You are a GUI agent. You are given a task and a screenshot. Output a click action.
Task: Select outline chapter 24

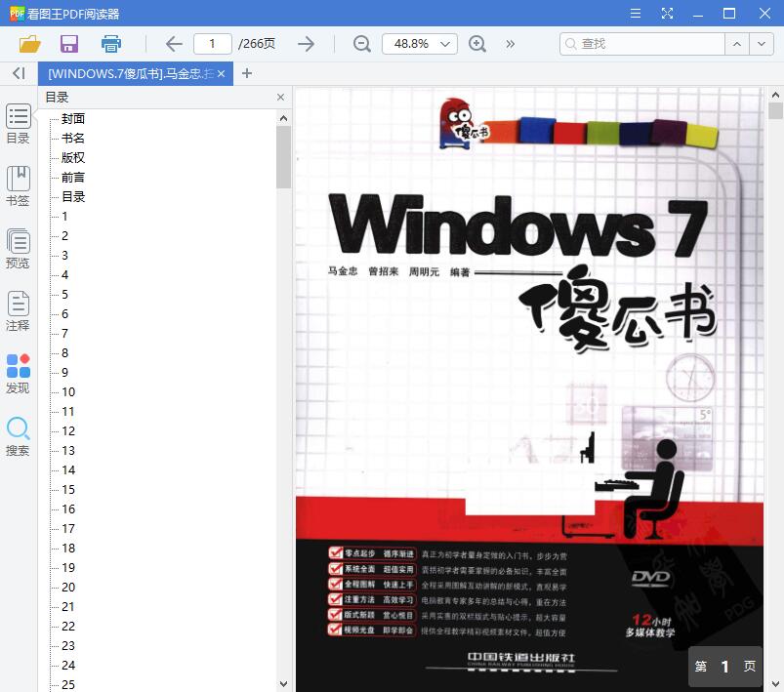[x=68, y=665]
